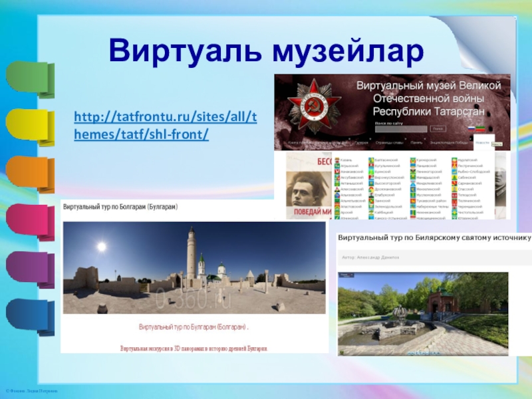Click 'Виртуальный тур по Билярскому святому источнику' heading
Image resolution: width=532 pixels, height=399 pixels.
pos(434,238)
